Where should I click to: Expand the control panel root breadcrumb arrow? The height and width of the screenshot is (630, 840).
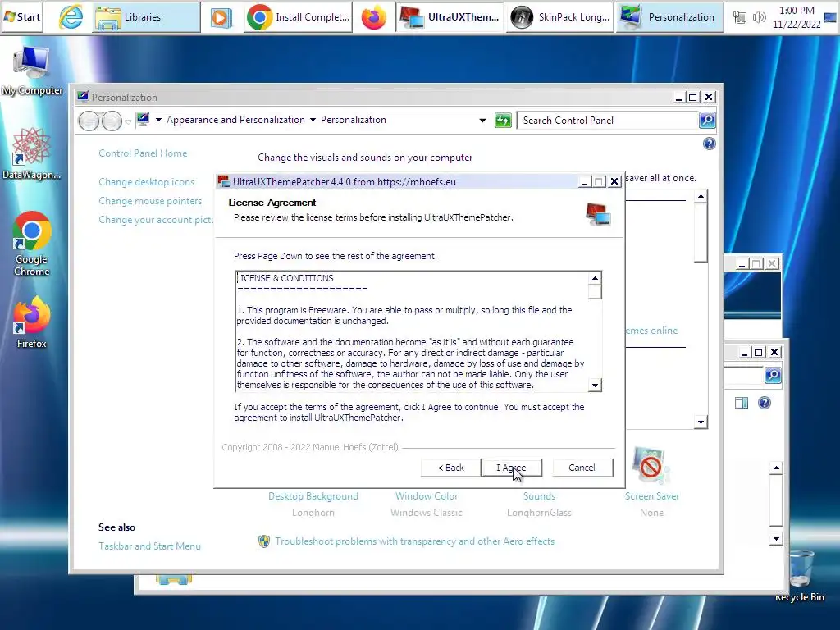[158, 120]
